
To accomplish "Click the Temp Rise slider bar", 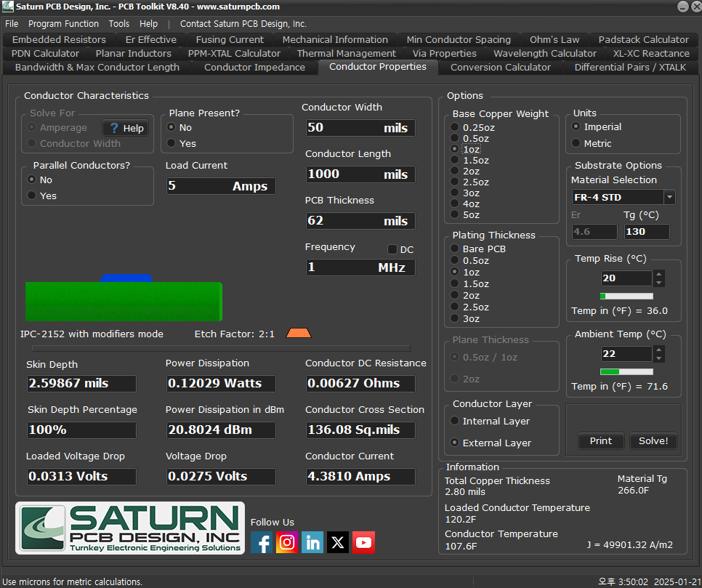I will coord(626,296).
